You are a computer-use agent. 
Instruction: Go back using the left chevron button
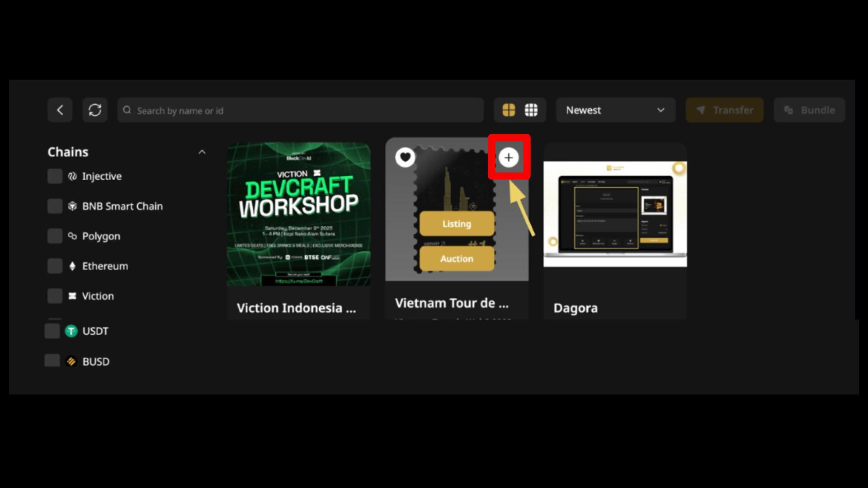coord(60,110)
